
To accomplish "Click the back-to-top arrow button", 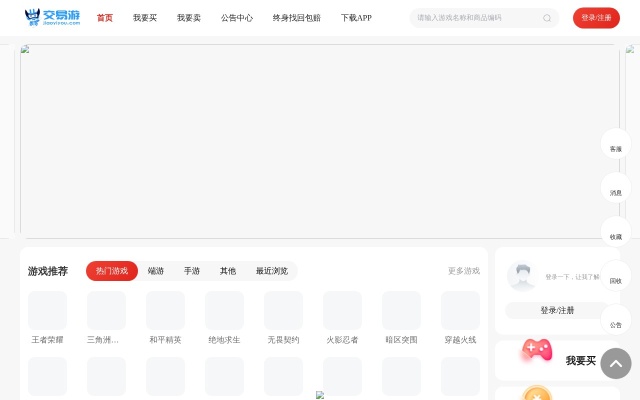I will tap(616, 363).
